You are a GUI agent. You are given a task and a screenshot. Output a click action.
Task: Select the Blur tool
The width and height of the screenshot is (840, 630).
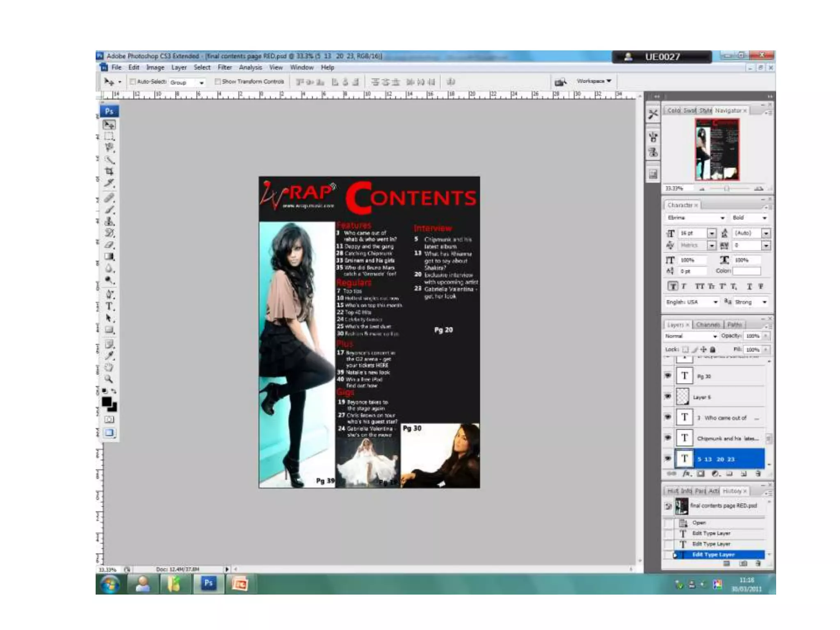[x=109, y=269]
